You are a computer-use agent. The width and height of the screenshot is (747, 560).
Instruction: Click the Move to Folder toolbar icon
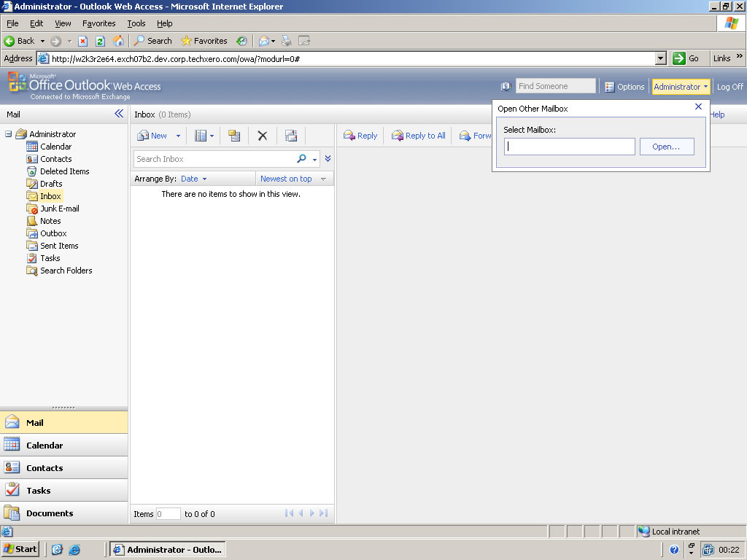point(234,136)
